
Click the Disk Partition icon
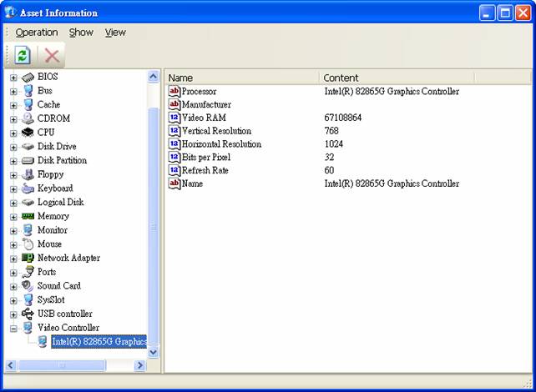point(28,160)
